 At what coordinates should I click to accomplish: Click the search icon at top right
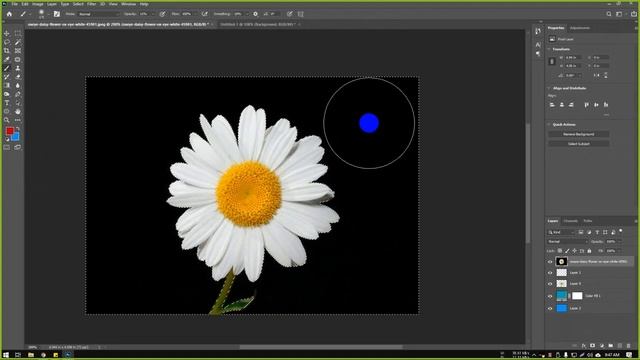click(609, 14)
